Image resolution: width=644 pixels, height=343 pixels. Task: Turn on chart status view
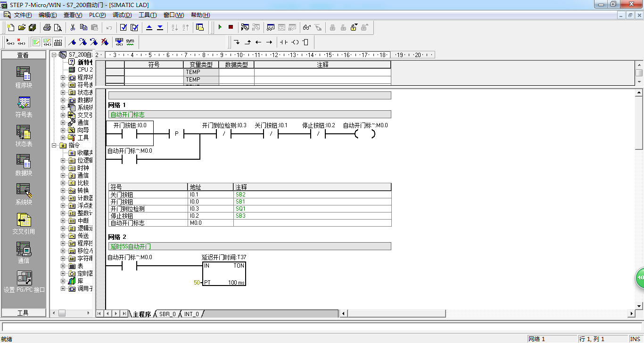tap(271, 27)
